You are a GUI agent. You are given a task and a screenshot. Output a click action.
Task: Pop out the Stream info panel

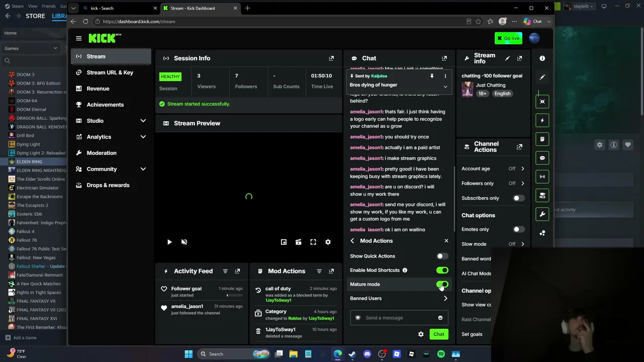pos(519,58)
